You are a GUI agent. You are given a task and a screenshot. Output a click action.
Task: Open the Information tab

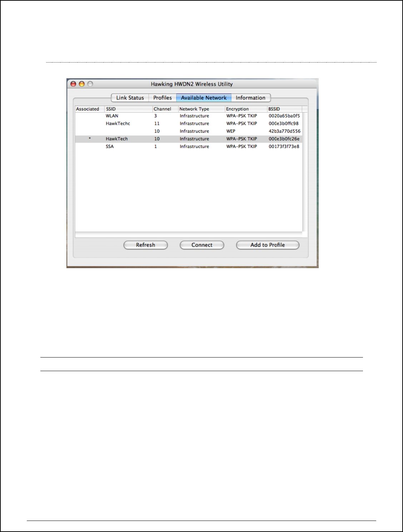(251, 98)
